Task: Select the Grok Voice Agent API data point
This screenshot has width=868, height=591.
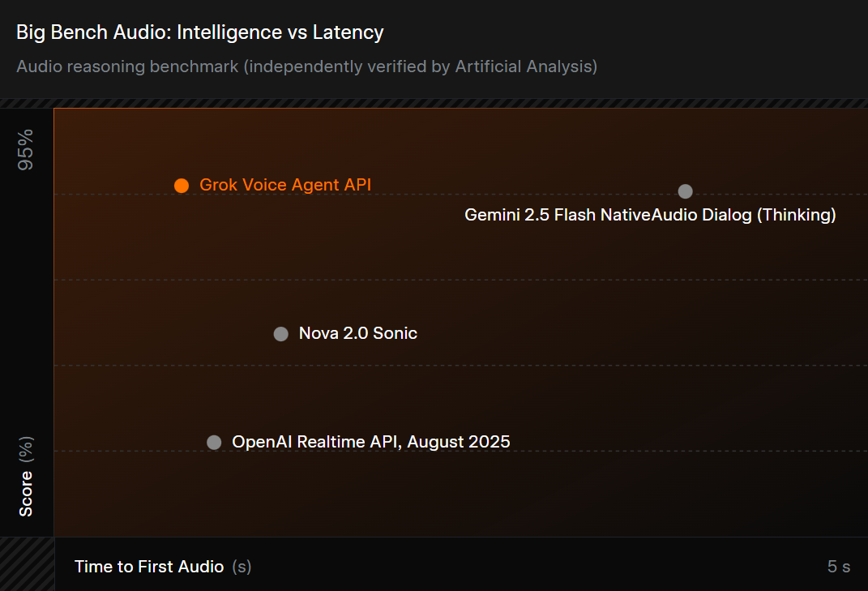Action: pos(182,185)
